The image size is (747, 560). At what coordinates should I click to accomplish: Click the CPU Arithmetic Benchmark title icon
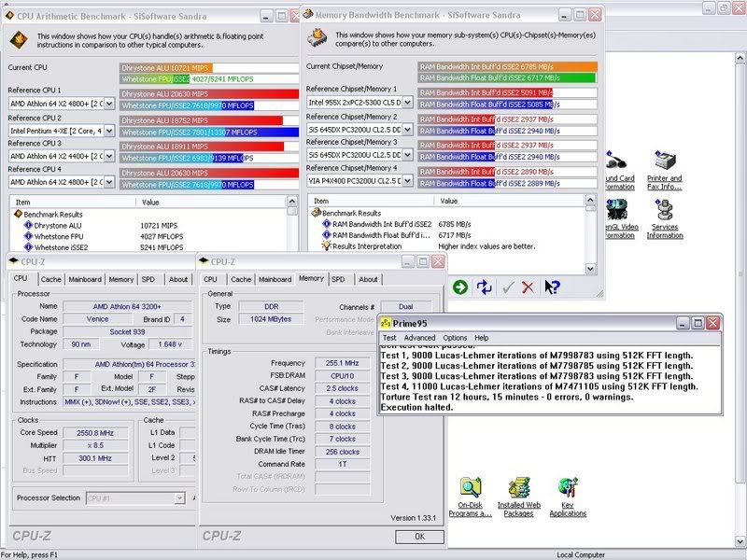[x=9, y=16]
